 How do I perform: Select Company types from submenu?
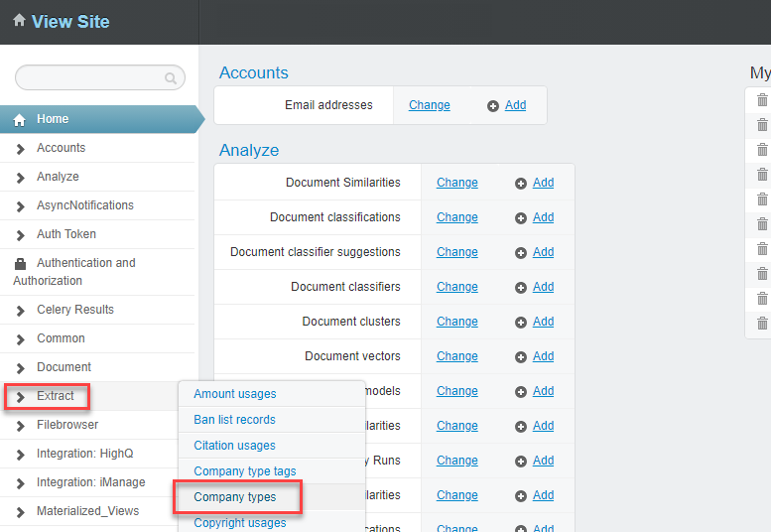pos(235,497)
